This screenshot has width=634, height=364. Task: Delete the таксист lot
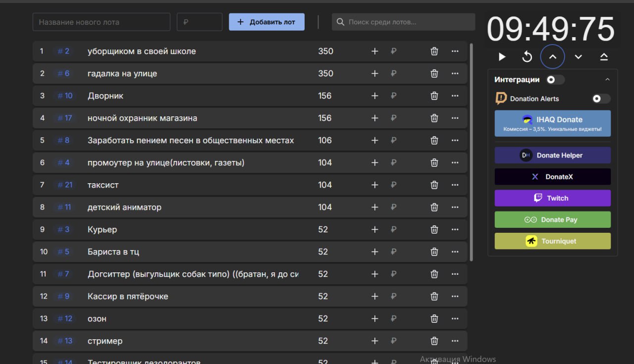coord(434,185)
